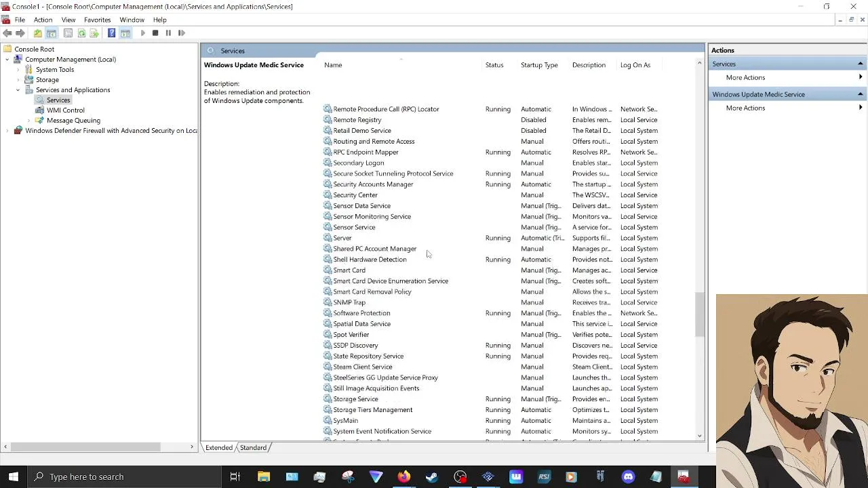Screen dimensions: 868x488
Task: Open the Properties toolbar icon
Action: (x=68, y=33)
